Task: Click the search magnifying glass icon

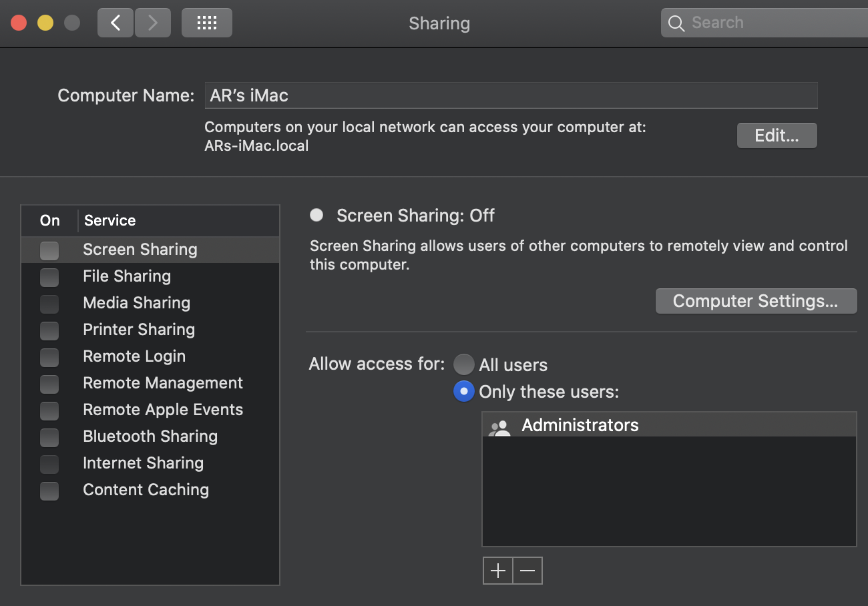Action: pyautogui.click(x=676, y=23)
